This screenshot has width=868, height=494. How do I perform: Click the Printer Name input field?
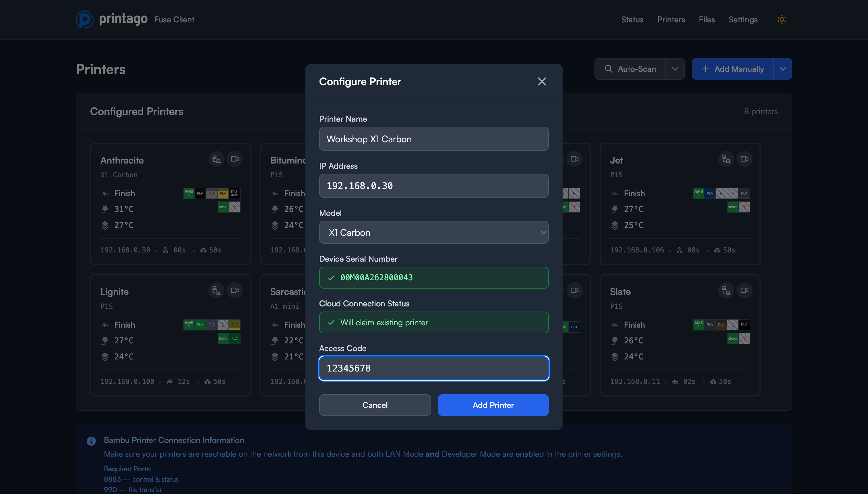(433, 139)
